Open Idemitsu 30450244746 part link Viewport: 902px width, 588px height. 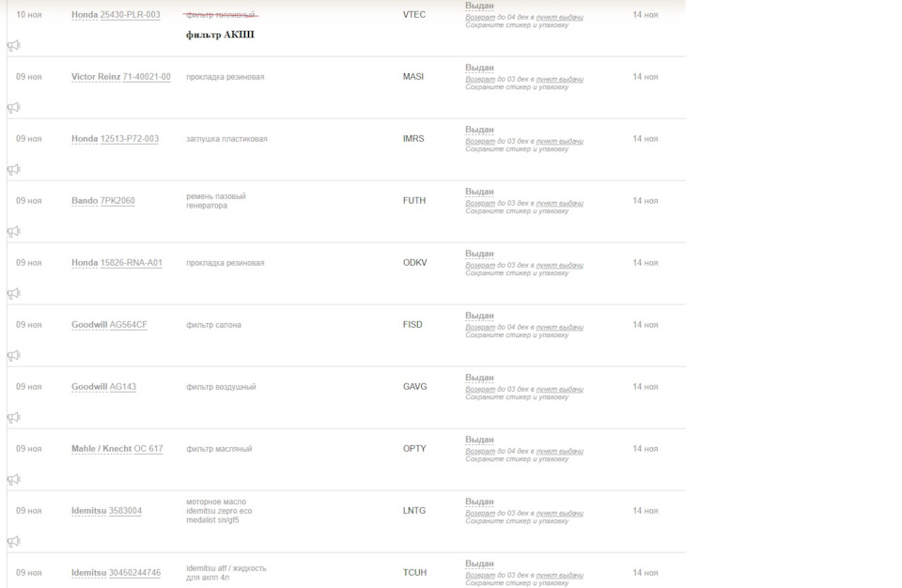coord(134,573)
